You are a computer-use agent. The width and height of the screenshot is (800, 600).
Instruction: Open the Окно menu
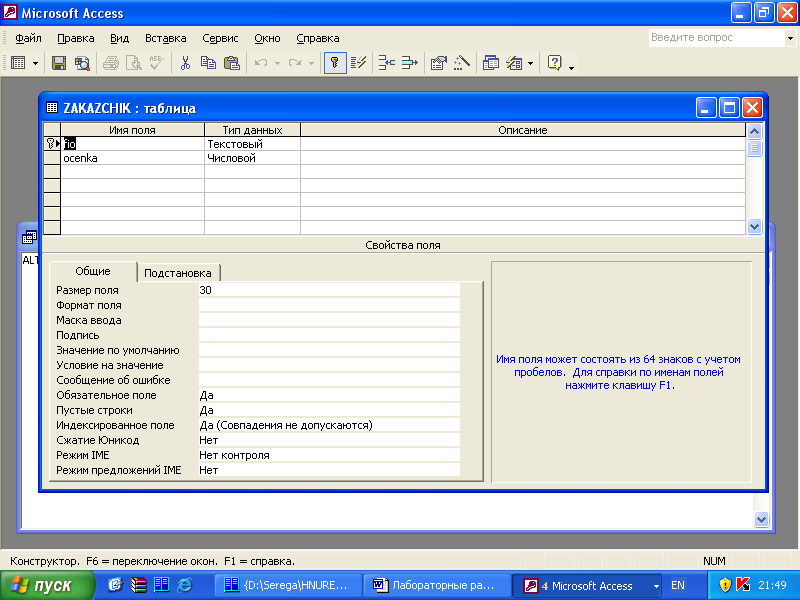[x=267, y=38]
